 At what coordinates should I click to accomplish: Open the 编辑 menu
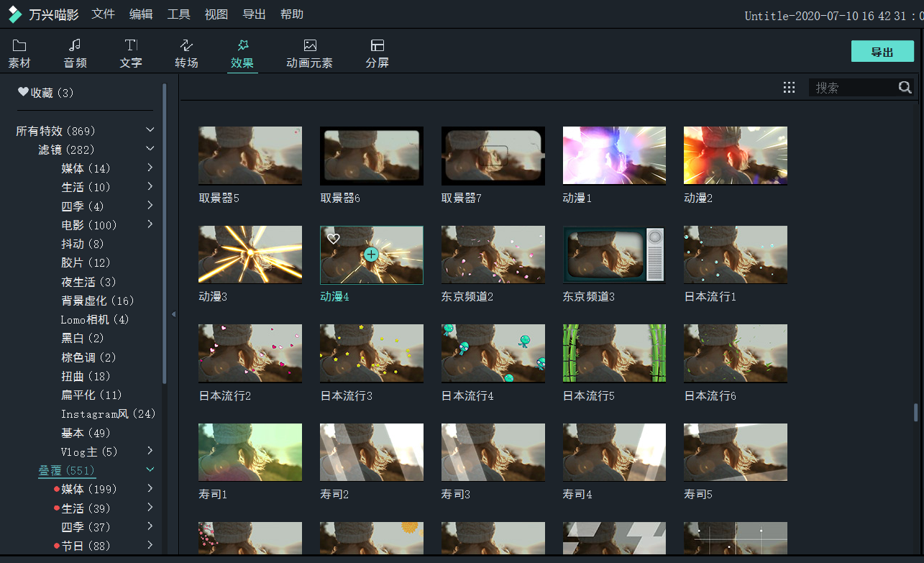coord(141,14)
